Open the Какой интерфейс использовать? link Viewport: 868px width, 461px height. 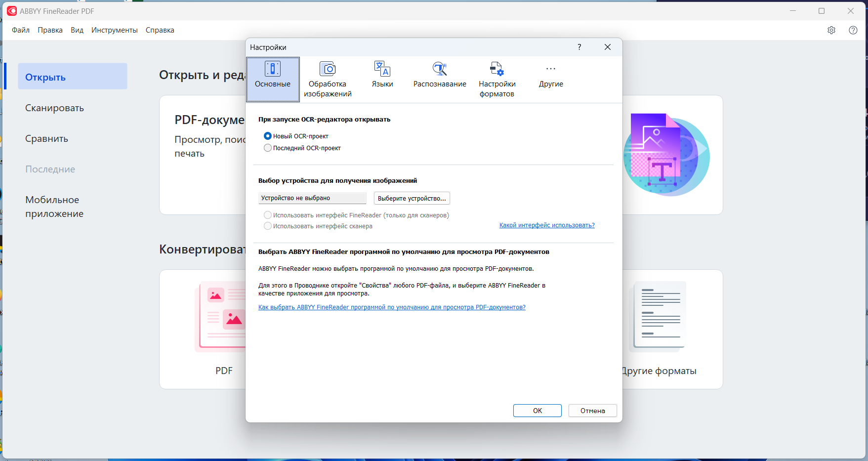547,225
